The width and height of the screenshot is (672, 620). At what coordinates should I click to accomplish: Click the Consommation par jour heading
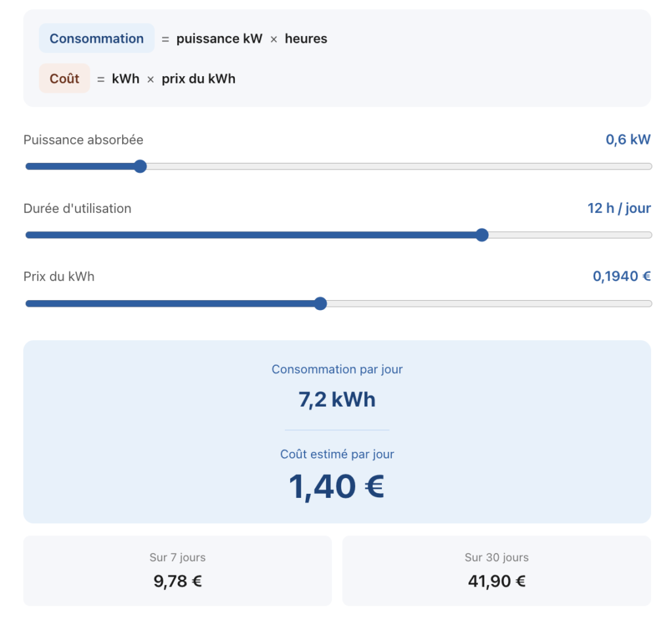[x=337, y=370]
